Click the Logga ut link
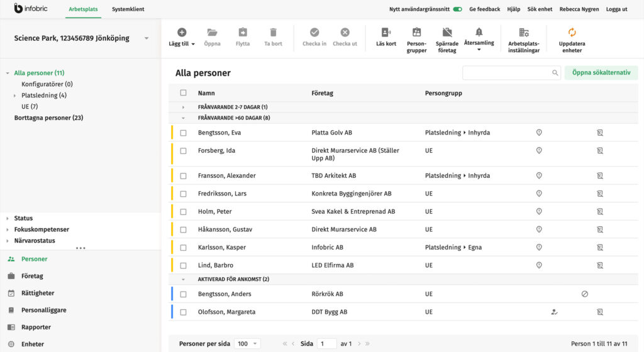The width and height of the screenshot is (644, 352). 616,9
